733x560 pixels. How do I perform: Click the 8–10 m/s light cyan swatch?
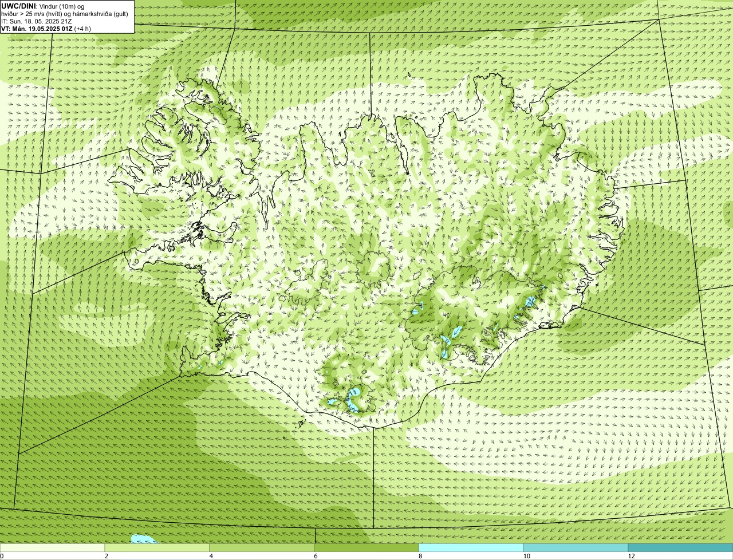pyautogui.click(x=471, y=547)
